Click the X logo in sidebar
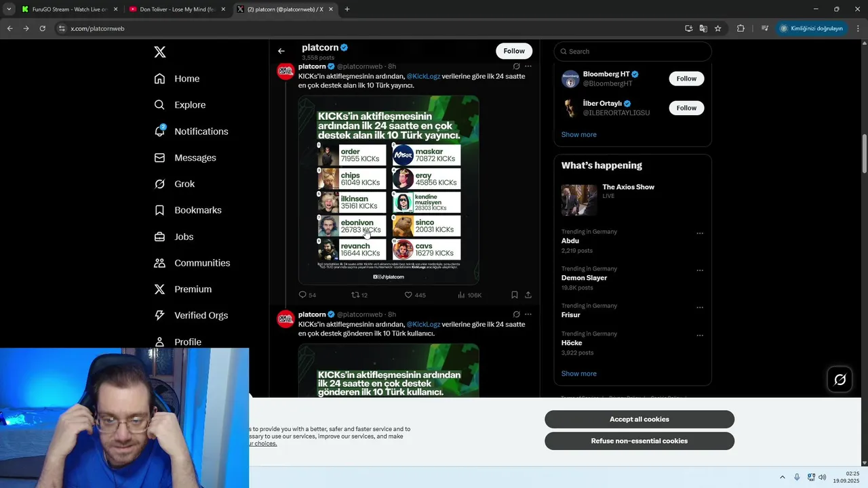Viewport: 868px width, 488px height. pyautogui.click(x=160, y=52)
